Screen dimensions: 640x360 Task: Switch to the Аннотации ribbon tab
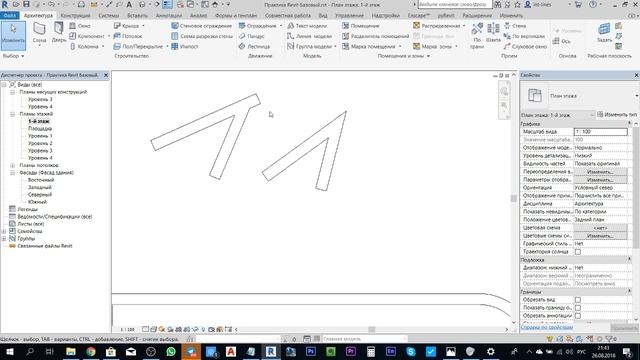tap(169, 16)
